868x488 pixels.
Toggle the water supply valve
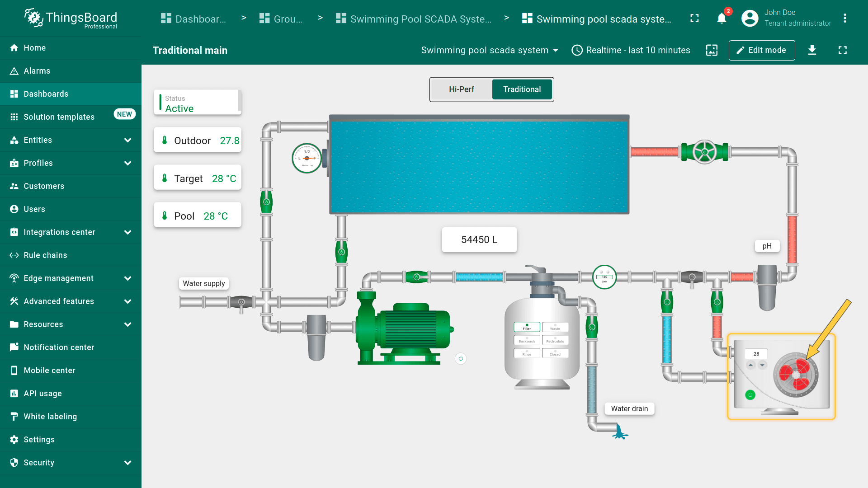pyautogui.click(x=241, y=302)
